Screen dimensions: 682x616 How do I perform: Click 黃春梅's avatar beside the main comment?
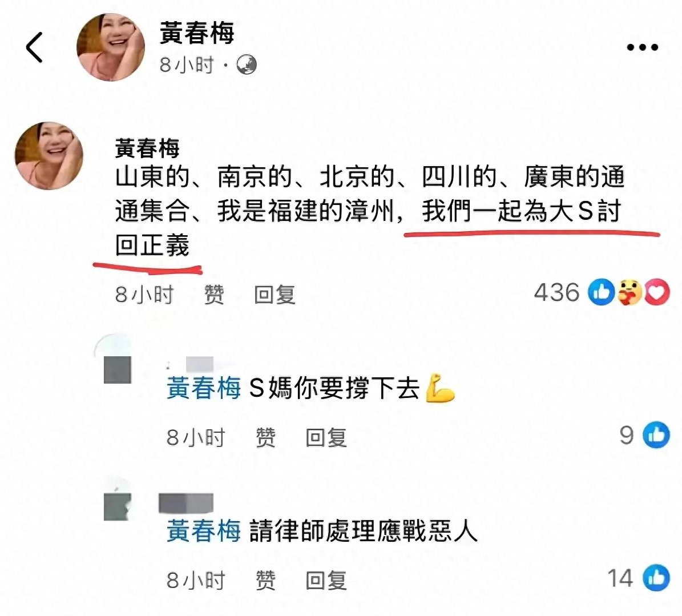coord(49,156)
